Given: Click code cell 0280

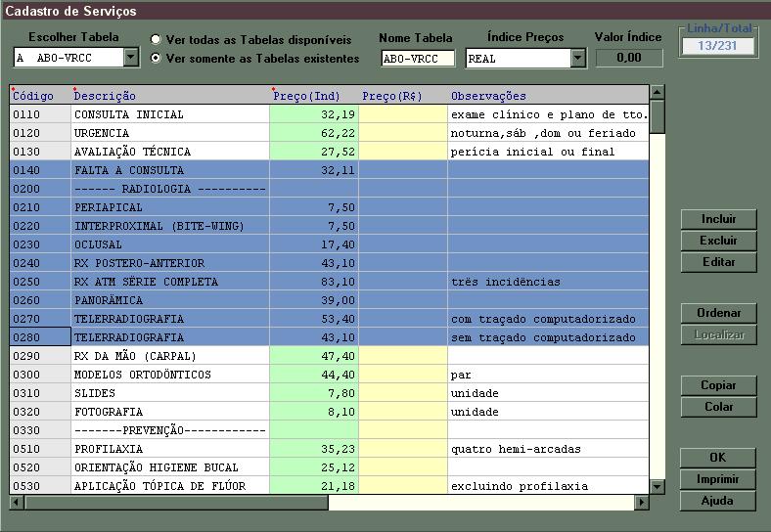Looking at the screenshot, I should tap(40, 337).
